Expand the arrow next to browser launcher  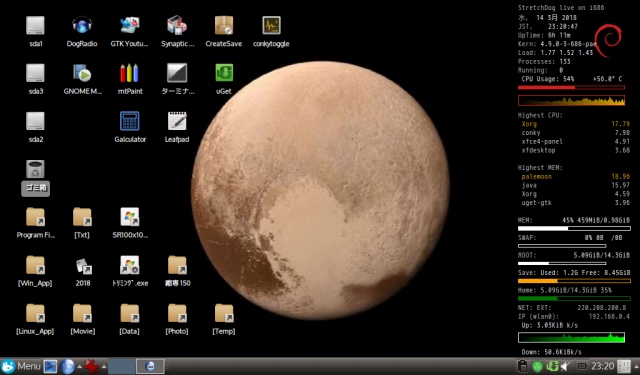coord(80,366)
